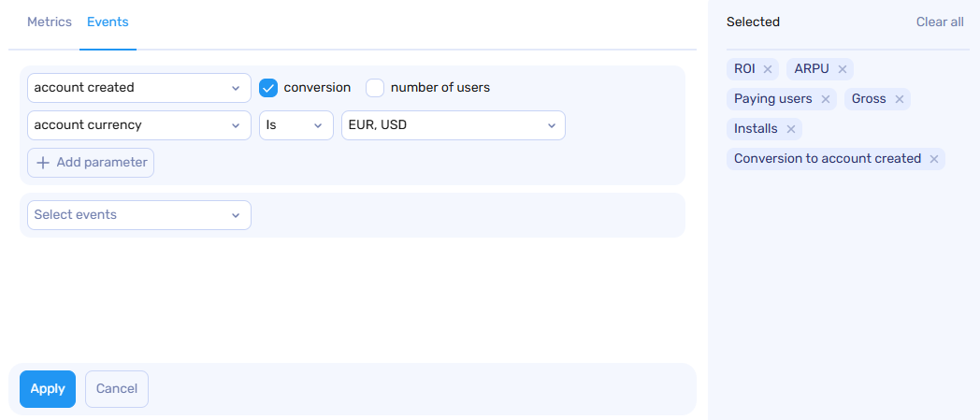The width and height of the screenshot is (980, 420).
Task: Open the account created event dropdown
Action: 138,88
